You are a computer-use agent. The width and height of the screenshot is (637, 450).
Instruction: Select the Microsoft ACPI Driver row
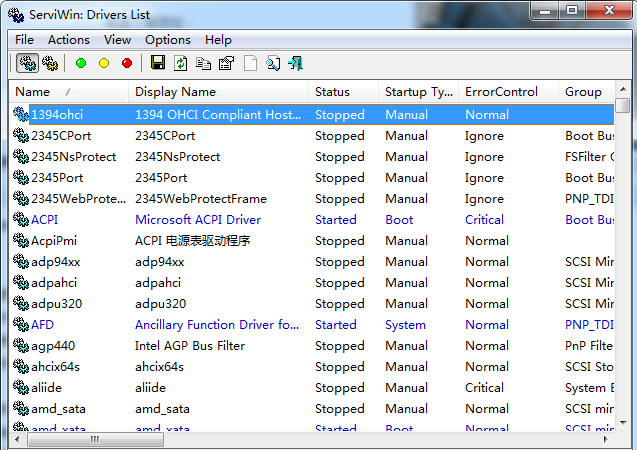(198, 220)
